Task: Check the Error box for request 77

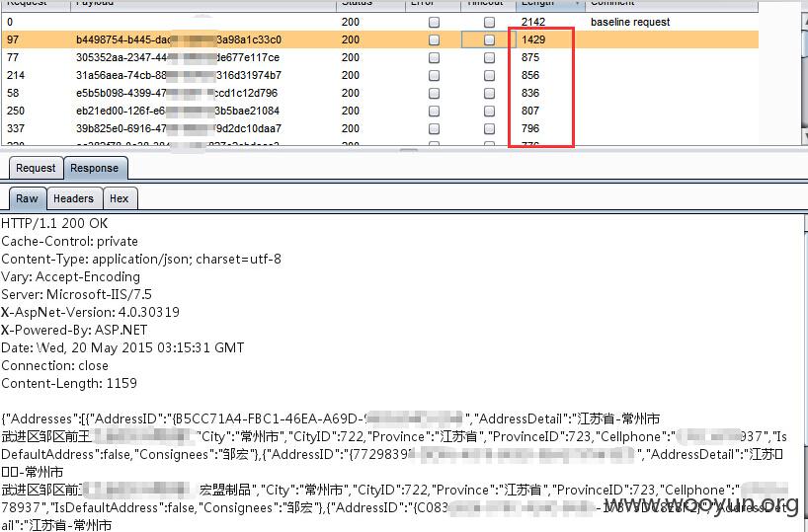Action: (x=435, y=57)
